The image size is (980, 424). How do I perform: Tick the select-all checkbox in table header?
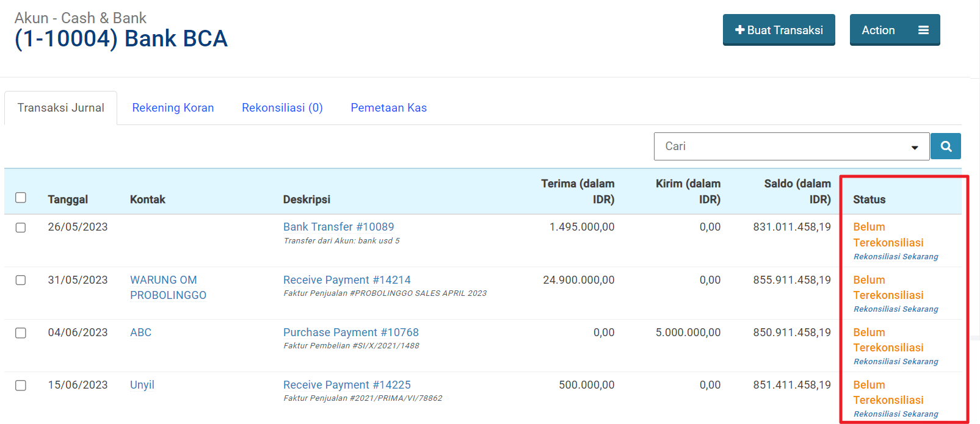(x=21, y=198)
